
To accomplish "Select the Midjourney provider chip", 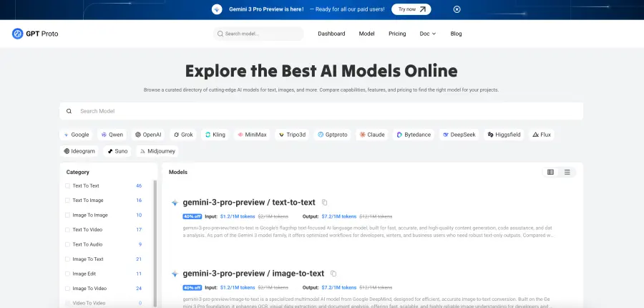I will (x=157, y=151).
